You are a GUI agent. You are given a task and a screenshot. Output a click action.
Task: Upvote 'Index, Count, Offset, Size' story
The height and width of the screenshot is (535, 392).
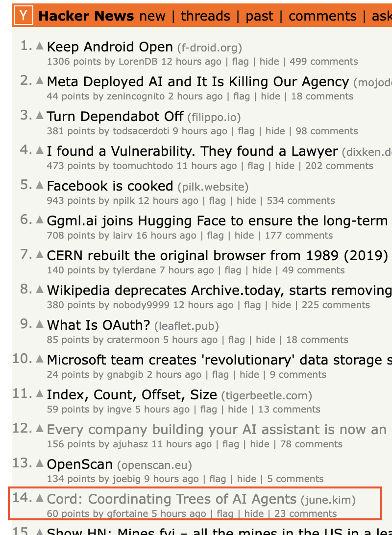tap(40, 393)
